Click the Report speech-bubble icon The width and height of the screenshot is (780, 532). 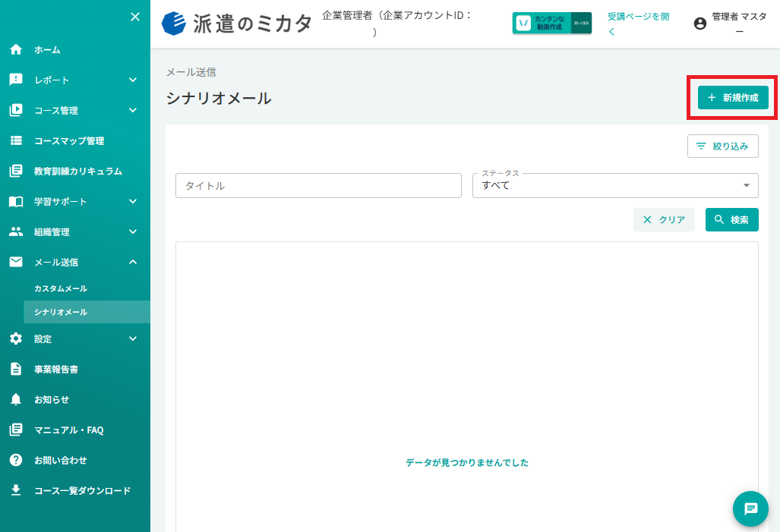pos(16,80)
